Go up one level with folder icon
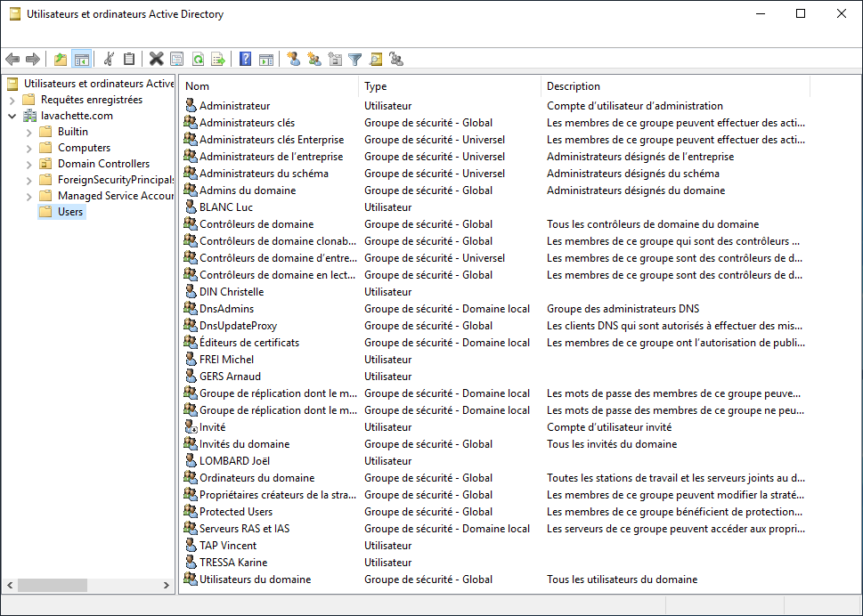 61,59
